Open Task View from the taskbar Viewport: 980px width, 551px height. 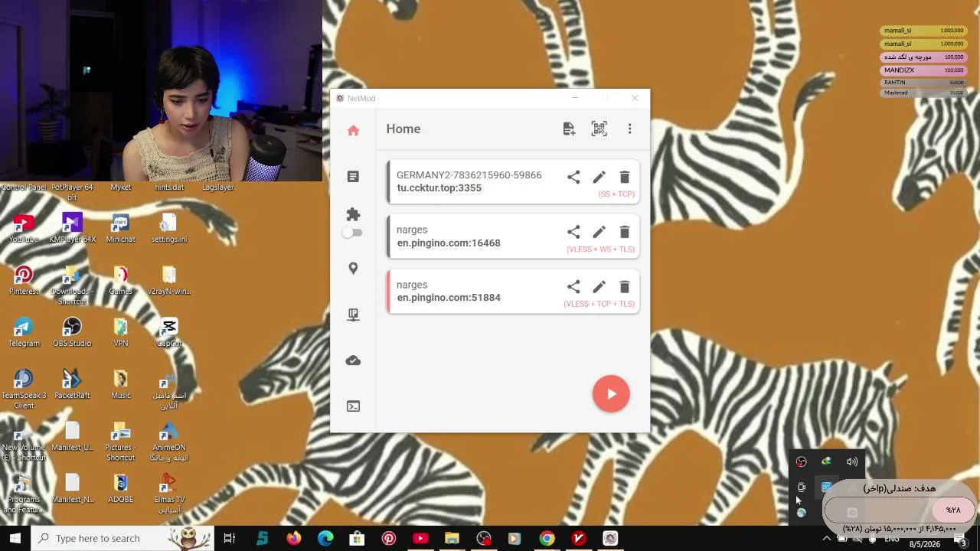coord(229,538)
